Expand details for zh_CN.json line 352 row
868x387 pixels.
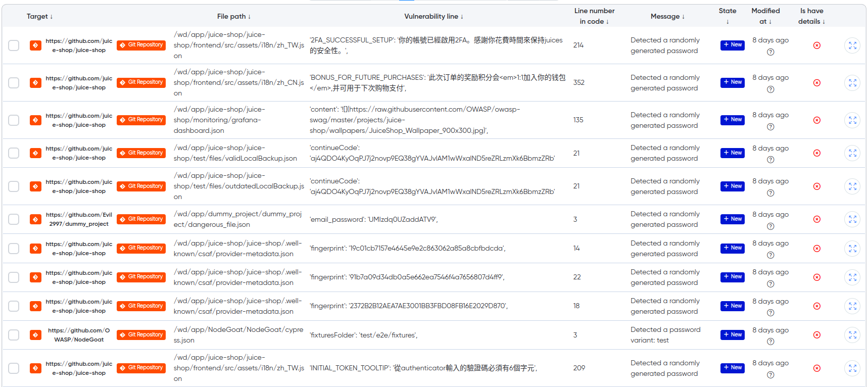[x=852, y=83]
